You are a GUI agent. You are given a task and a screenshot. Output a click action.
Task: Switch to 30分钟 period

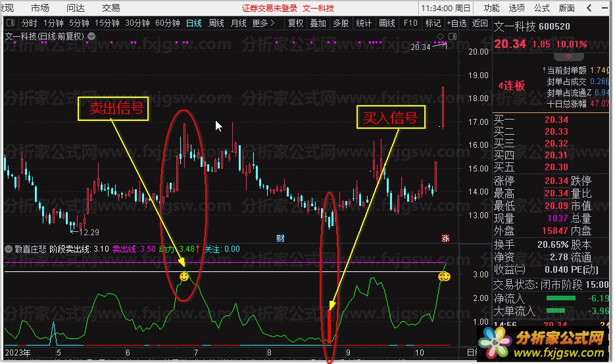coord(137,23)
